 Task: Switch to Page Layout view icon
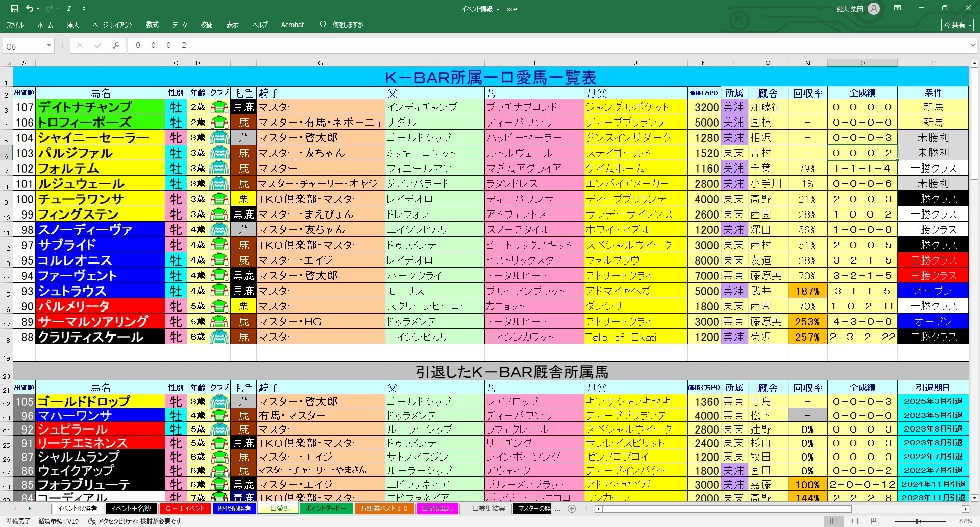click(x=854, y=521)
